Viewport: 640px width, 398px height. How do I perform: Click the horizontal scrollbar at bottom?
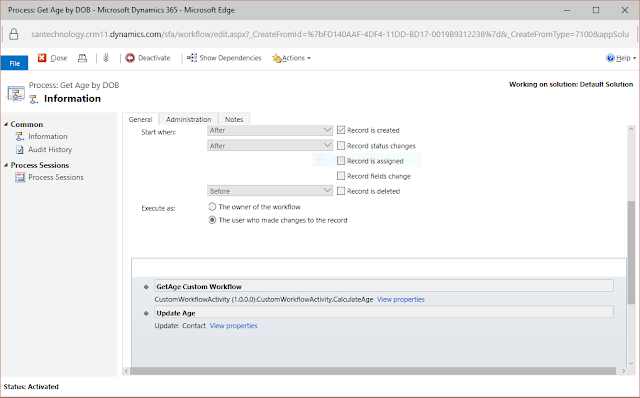(373, 371)
